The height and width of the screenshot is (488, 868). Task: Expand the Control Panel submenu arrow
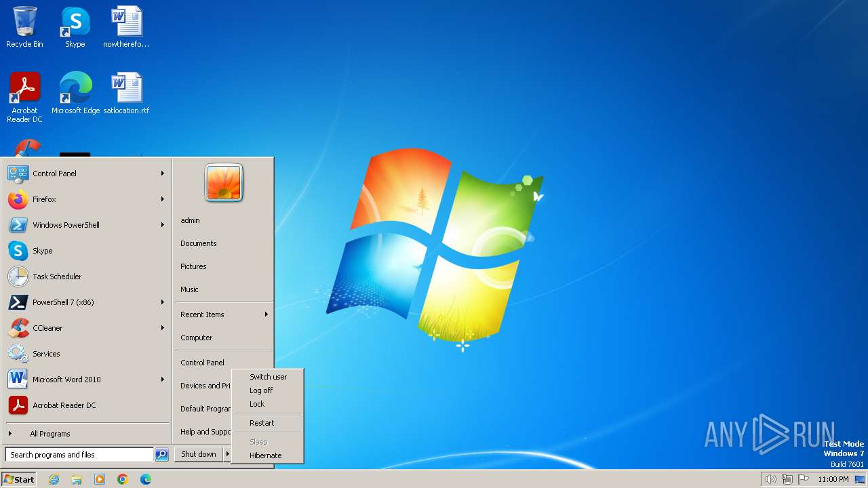[163, 174]
